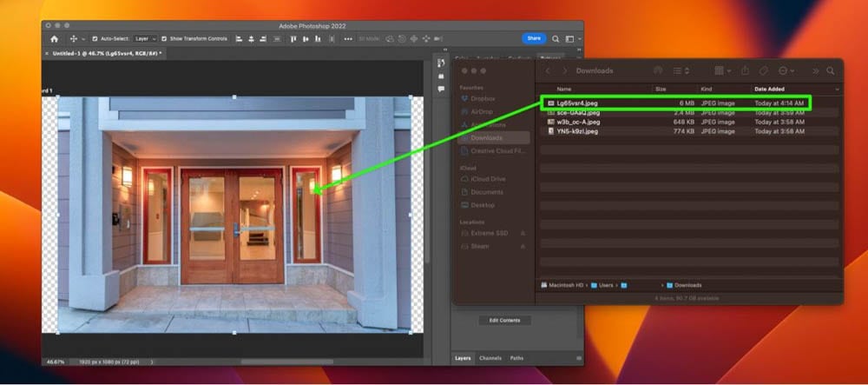Open the Move tool preset picker arrow
Image resolution: width=868 pixels, height=385 pixels.
[x=83, y=39]
